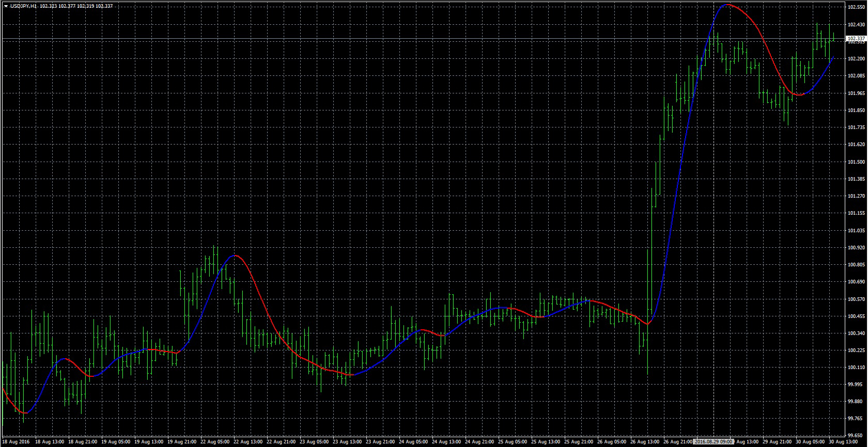
Task: Click the 99.650 price scale label
Action: [856, 435]
